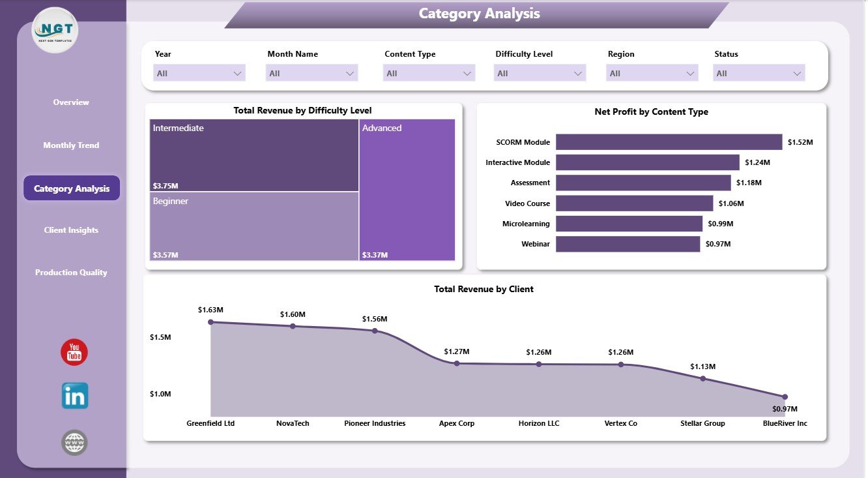Open the YouTube icon link

tap(74, 352)
